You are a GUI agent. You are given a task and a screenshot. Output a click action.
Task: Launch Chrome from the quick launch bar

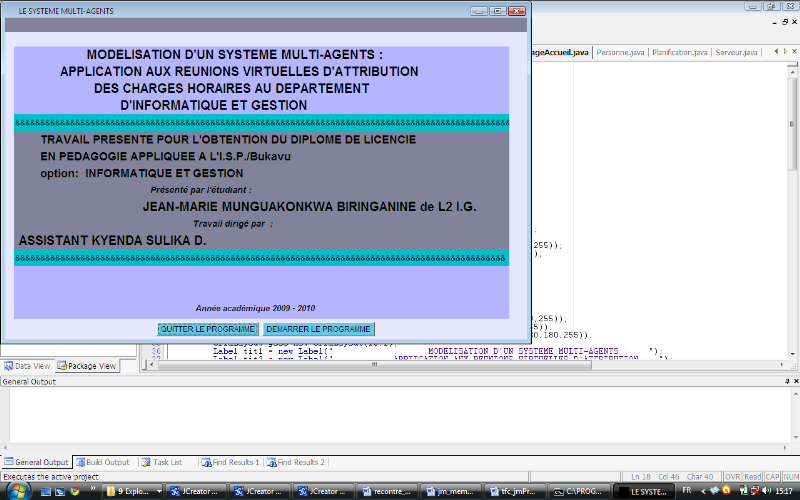pos(74,491)
